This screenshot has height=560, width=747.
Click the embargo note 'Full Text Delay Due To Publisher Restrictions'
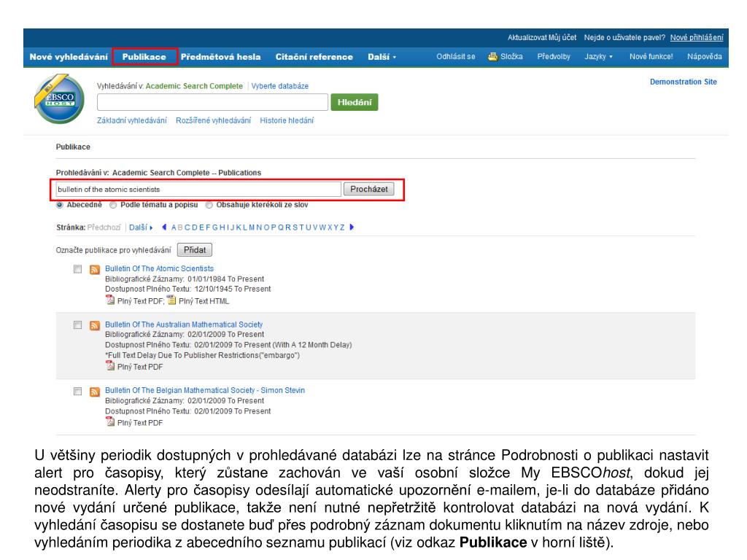pos(203,355)
